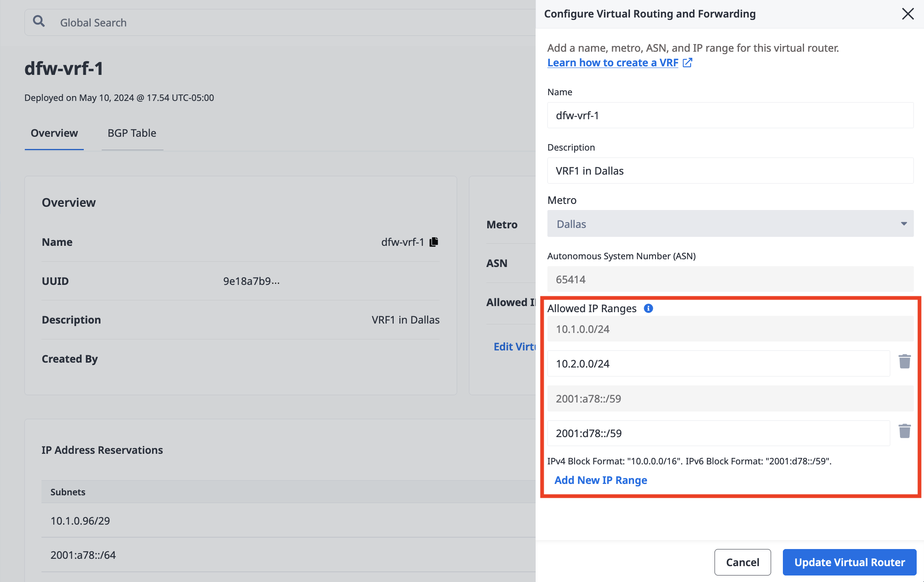Delete the 2001:d78::/59 IP range

point(904,431)
